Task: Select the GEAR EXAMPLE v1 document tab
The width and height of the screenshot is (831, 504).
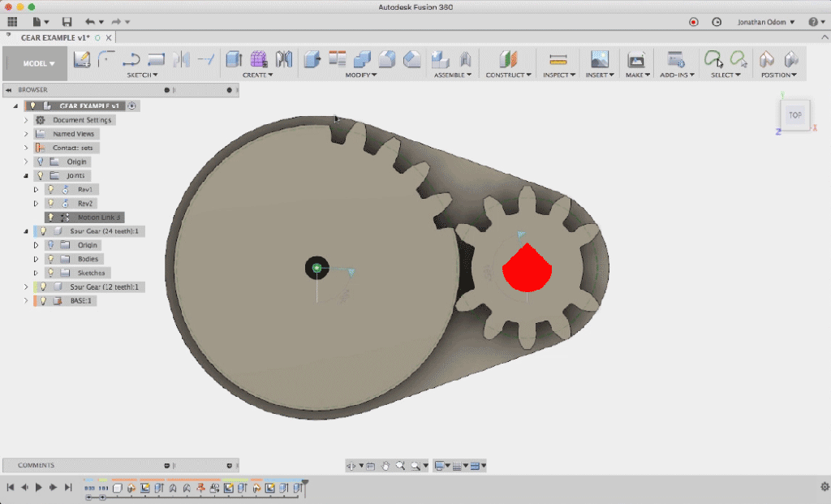Action: pos(54,37)
